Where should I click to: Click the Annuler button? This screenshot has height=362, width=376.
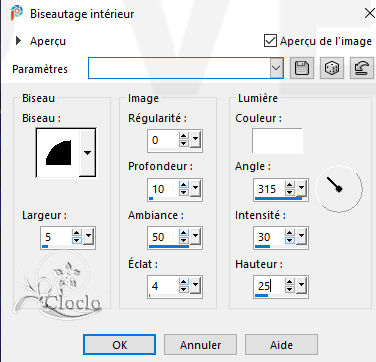(x=200, y=345)
